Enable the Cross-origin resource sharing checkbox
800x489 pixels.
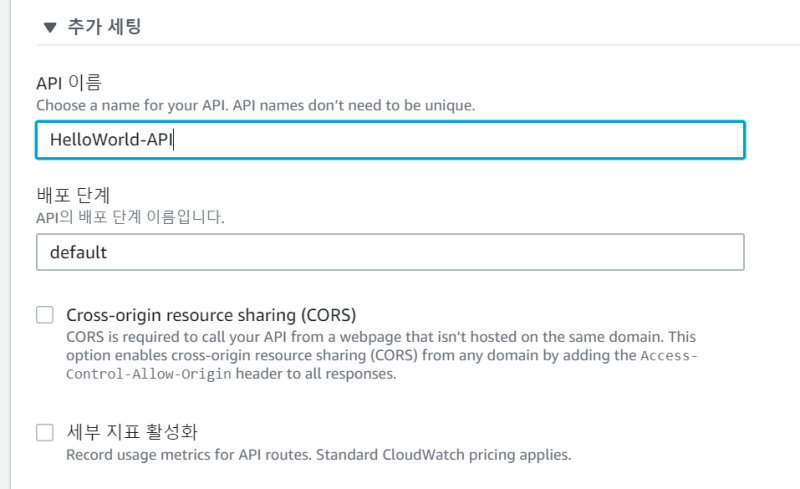(45, 315)
